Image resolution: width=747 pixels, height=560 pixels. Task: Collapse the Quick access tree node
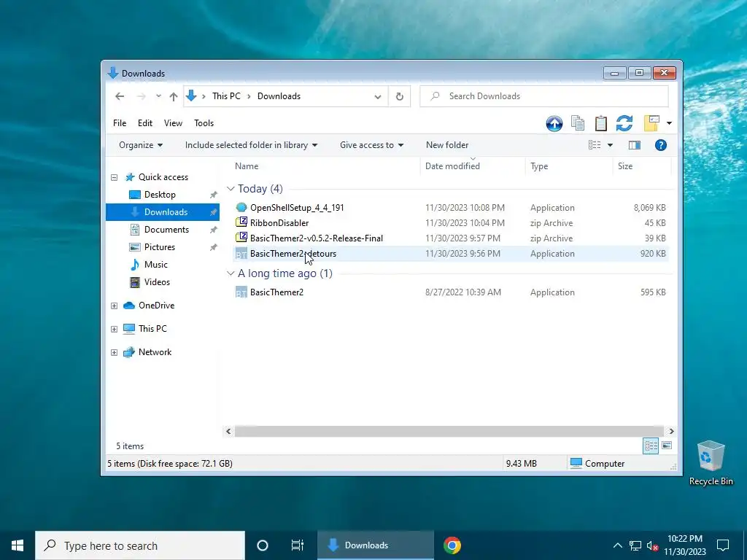(x=114, y=177)
